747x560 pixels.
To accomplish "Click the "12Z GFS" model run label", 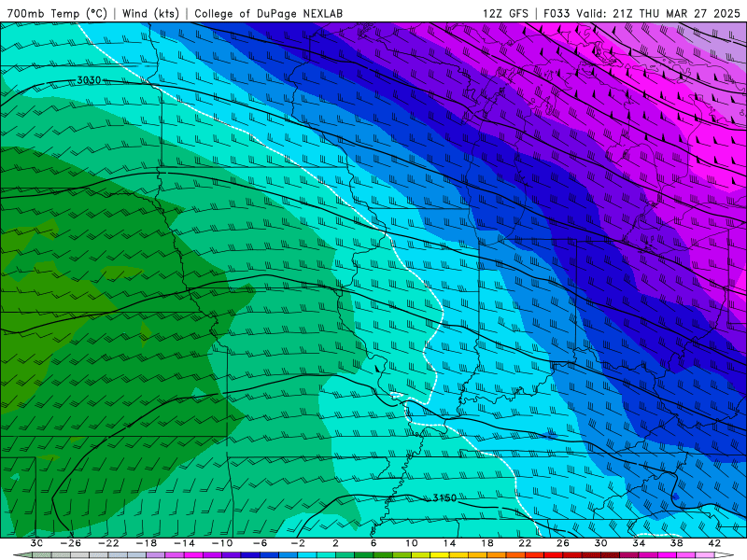I will click(x=505, y=13).
